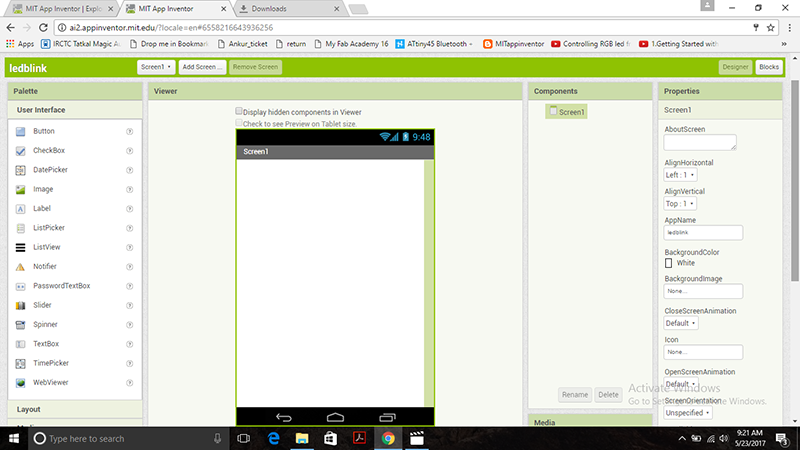Open the My Fab Academy 16 bookmark
This screenshot has width=800, height=450.
coord(351,44)
